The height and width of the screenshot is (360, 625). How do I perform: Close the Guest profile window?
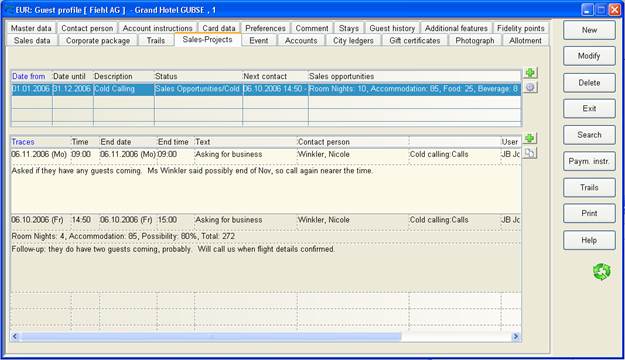click(x=614, y=10)
